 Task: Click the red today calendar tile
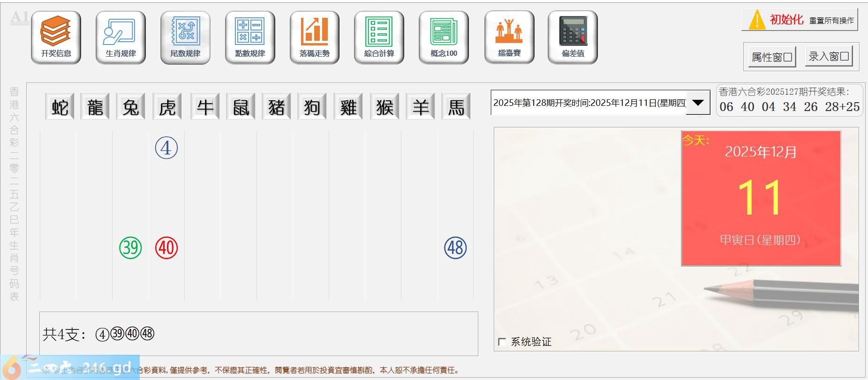[x=761, y=198]
